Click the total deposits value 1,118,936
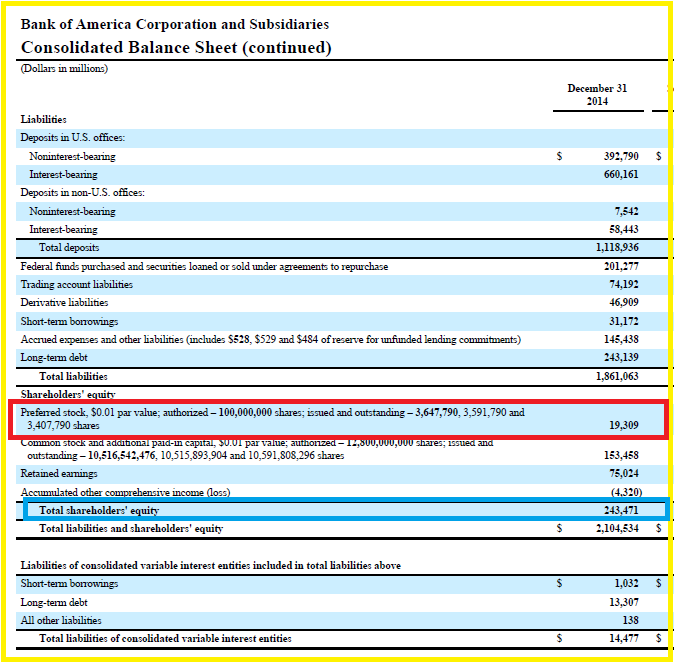Screen dimensions: 674x663 pyautogui.click(x=617, y=247)
